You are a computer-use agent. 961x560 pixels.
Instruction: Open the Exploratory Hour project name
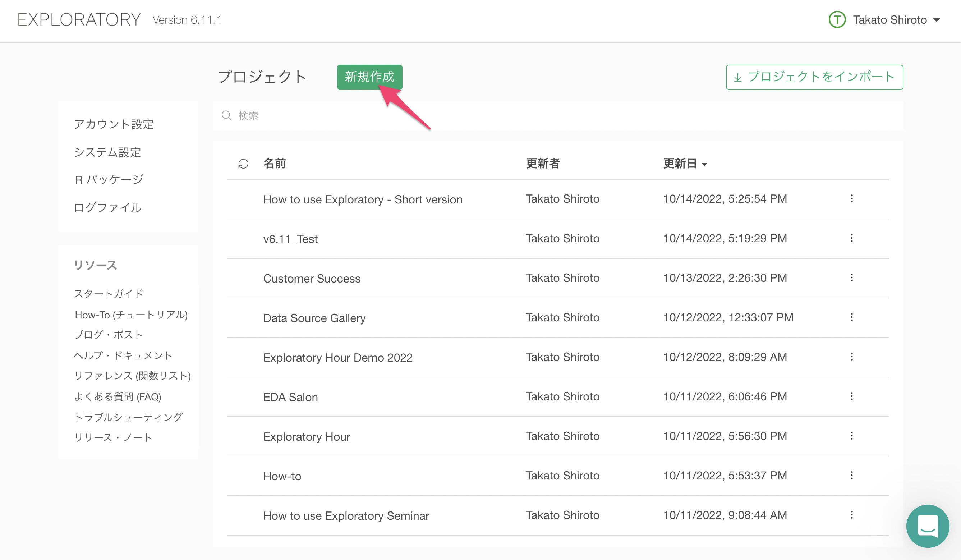click(307, 437)
